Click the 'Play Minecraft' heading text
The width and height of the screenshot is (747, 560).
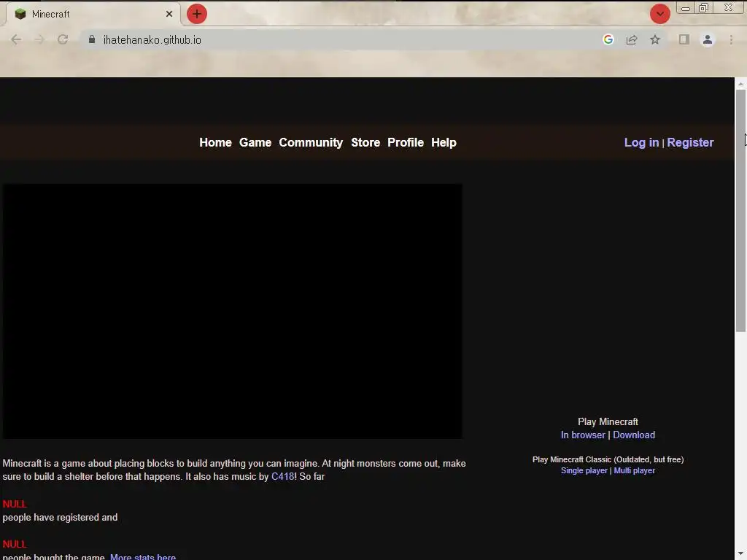point(608,422)
